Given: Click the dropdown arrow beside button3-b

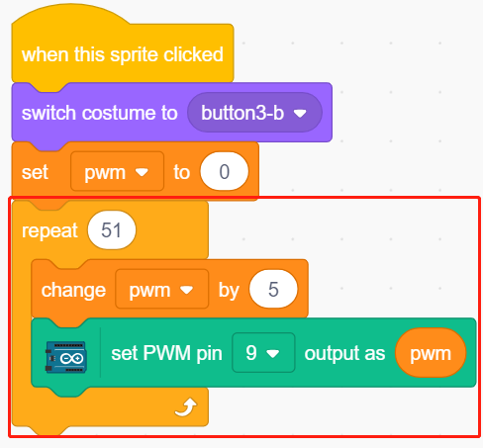Looking at the screenshot, I should (300, 114).
